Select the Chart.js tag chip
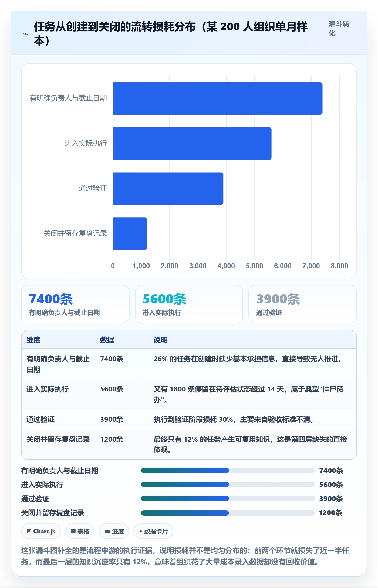This screenshot has width=378, height=588. click(x=41, y=531)
